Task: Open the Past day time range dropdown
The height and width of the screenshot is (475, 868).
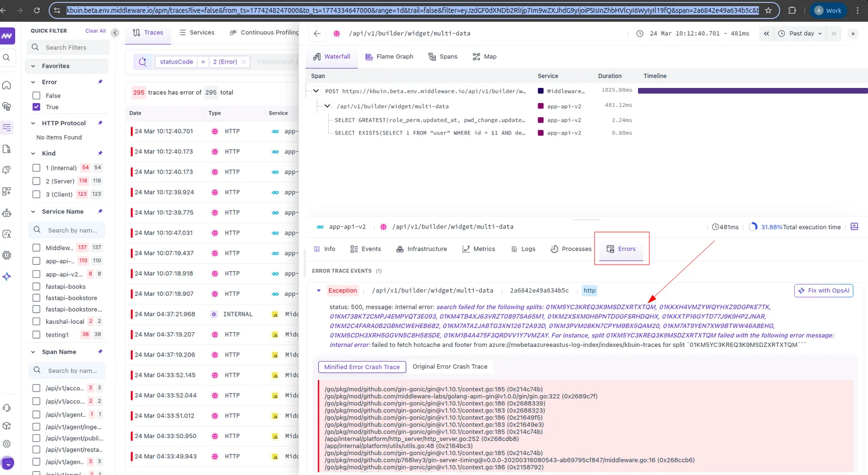Action: [x=801, y=34]
